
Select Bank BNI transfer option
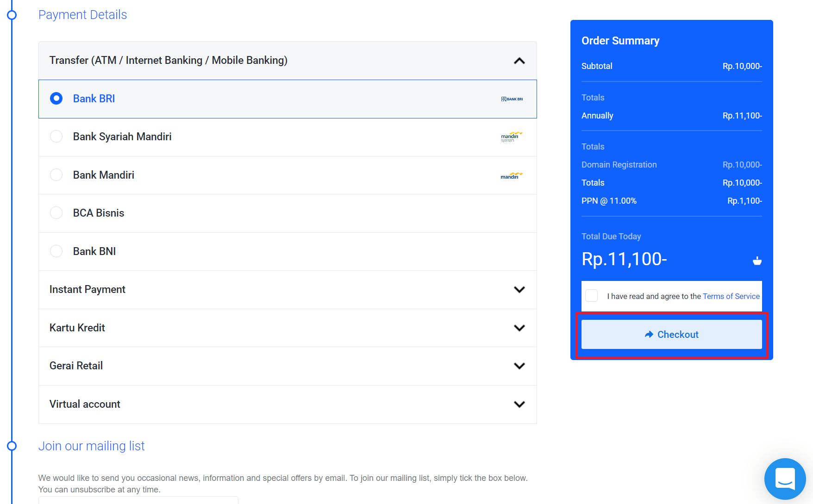coord(56,251)
